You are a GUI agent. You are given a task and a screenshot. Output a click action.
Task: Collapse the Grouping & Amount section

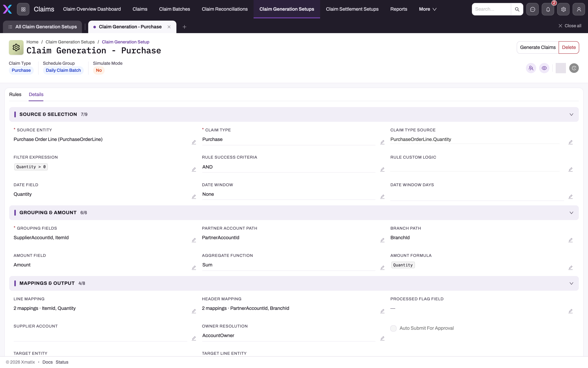click(x=571, y=213)
